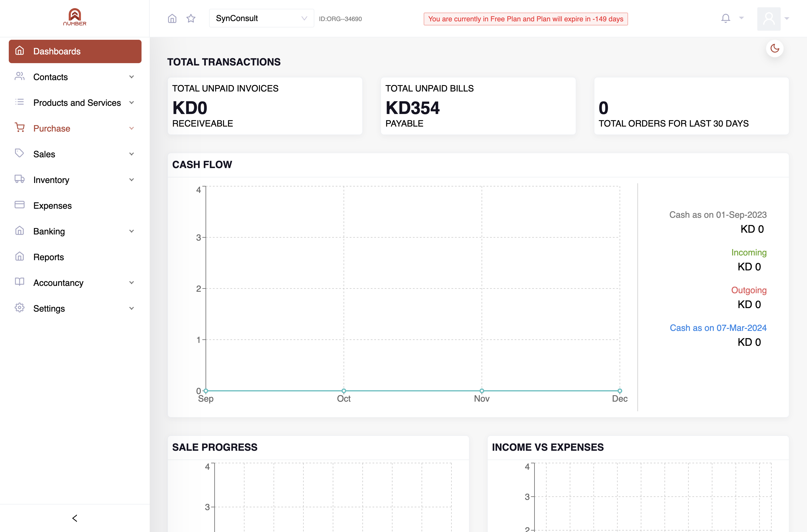The height and width of the screenshot is (532, 807).
Task: Toggle dark mode with the moon icon
Action: (x=775, y=49)
